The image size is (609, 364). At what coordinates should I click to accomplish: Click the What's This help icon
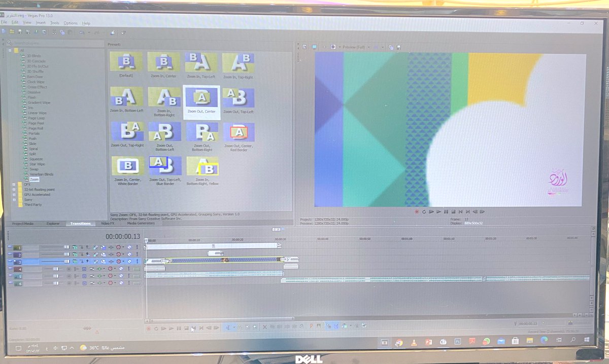(x=123, y=32)
